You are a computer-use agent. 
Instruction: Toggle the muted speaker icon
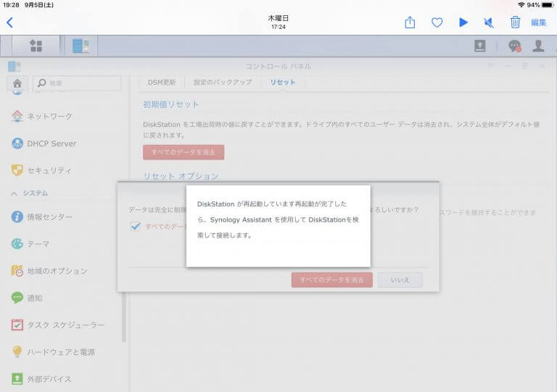click(x=489, y=22)
